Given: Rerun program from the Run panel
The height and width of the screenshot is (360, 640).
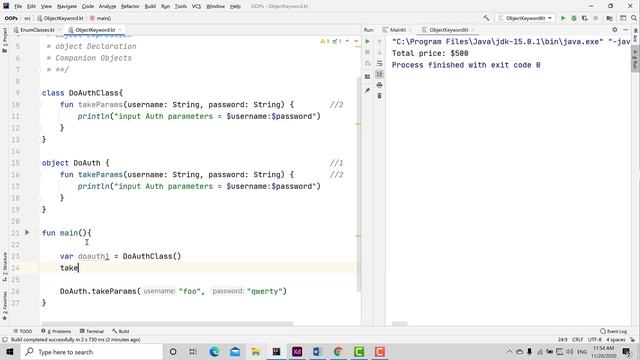Looking at the screenshot, I should click(367, 41).
